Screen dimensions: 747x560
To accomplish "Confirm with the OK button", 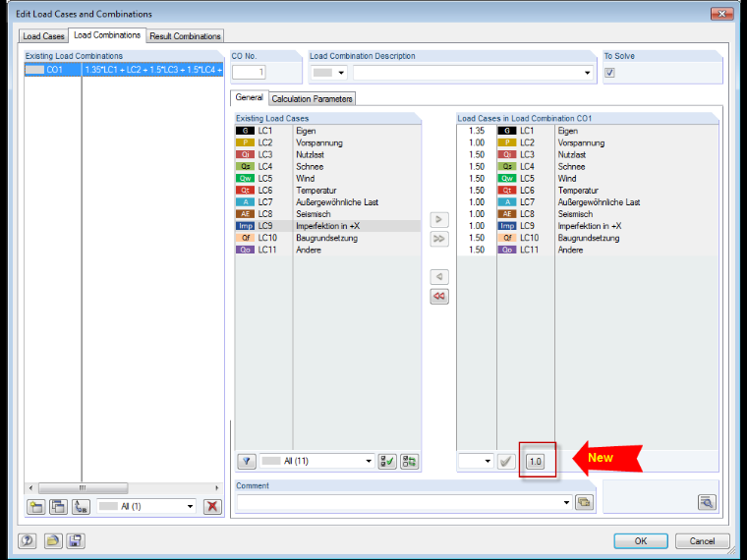I will tap(640, 541).
